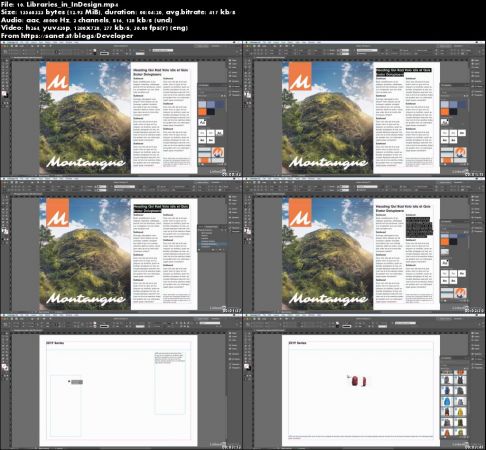Select the black swatch in the first frame's Libraries panel
This screenshot has width=486, height=450.
(211, 112)
